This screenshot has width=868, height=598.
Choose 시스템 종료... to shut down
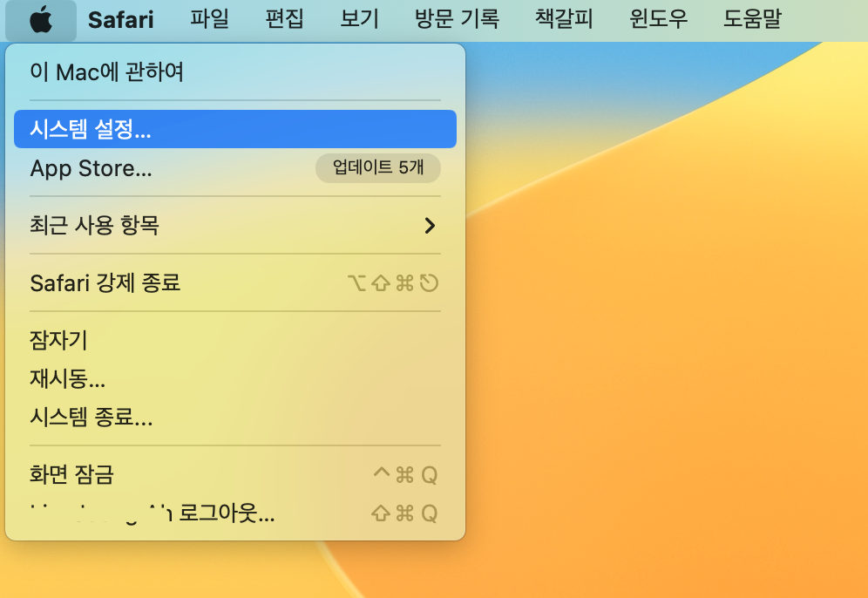click(x=235, y=417)
